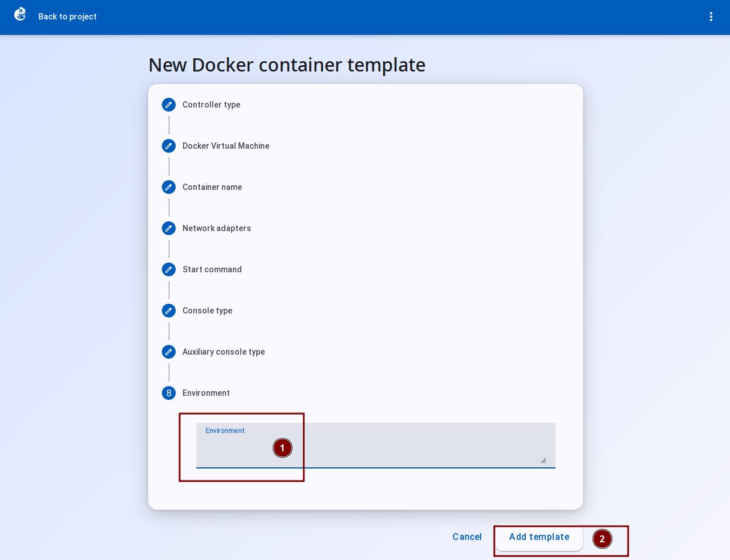Select the Environment step label
The image size is (730, 560).
pos(206,393)
